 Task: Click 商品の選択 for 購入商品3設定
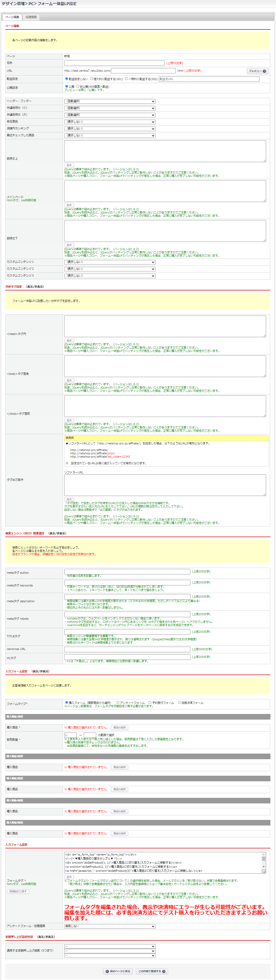tap(119, 789)
